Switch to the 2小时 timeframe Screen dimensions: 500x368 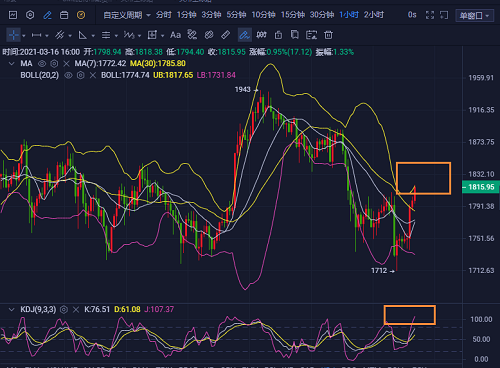pos(374,15)
